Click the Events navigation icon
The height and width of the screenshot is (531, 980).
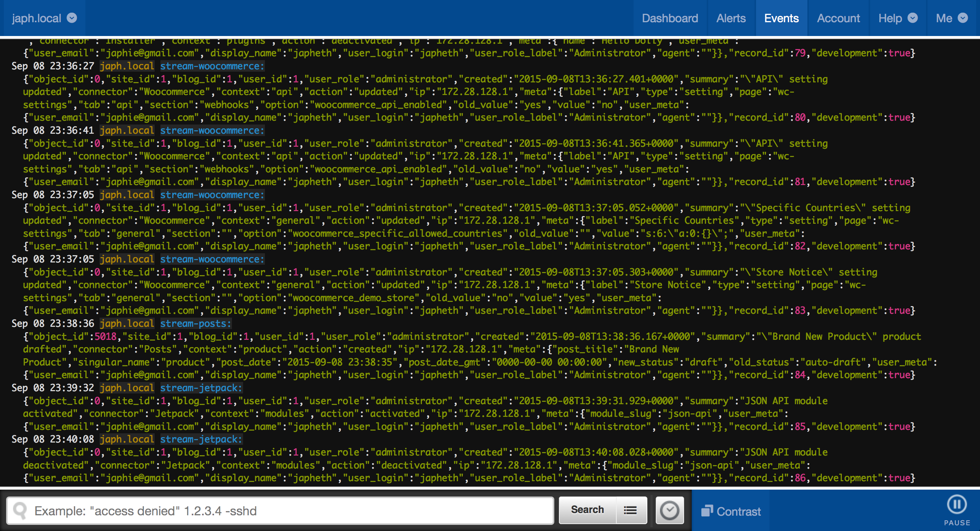pos(781,18)
